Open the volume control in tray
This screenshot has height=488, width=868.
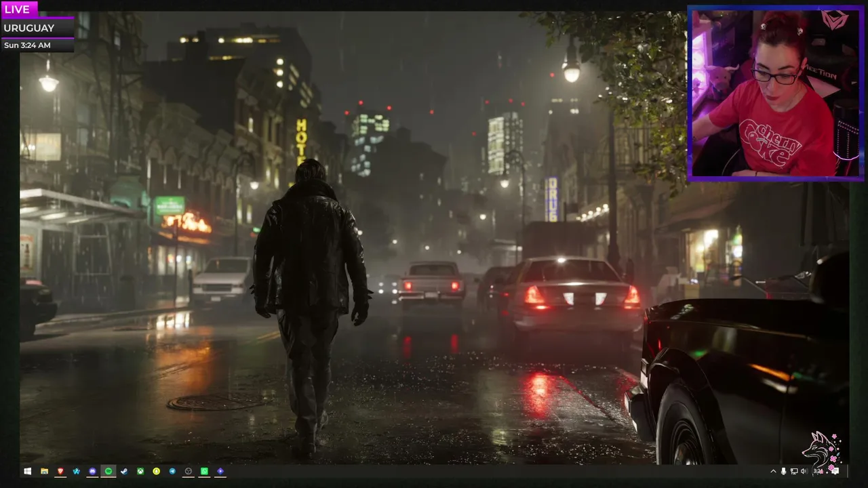(804, 471)
